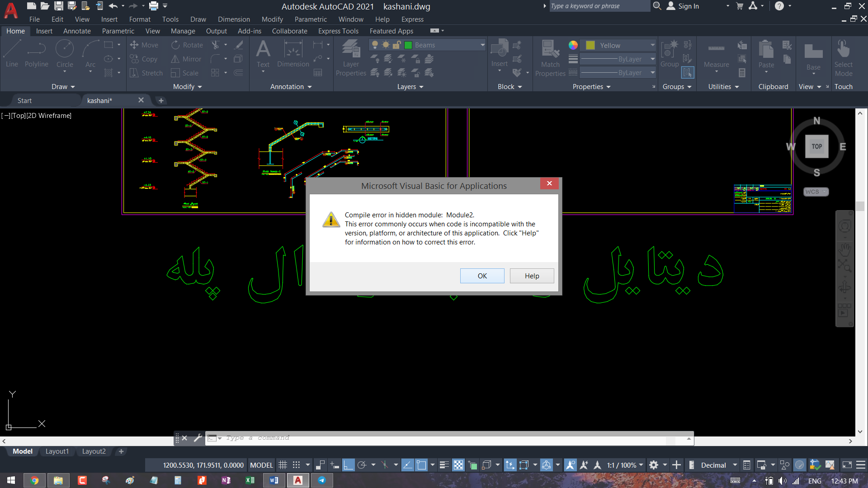868x488 pixels.
Task: Open the Dimension menu
Action: (234, 19)
